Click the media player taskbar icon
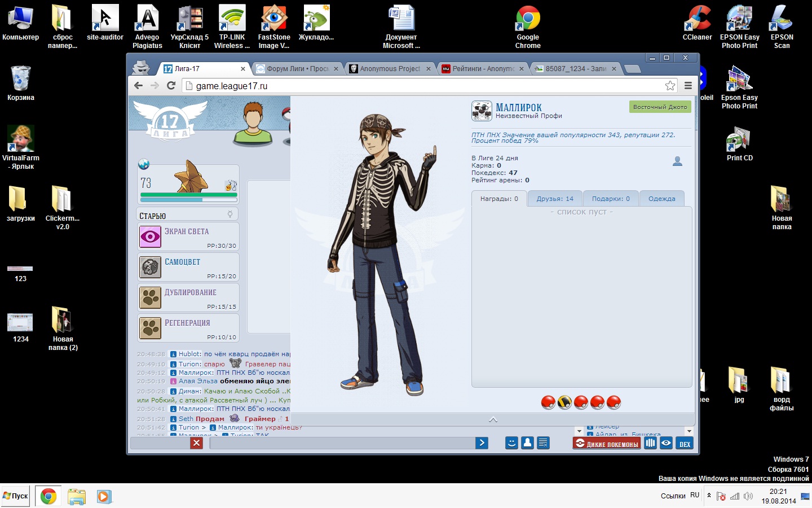Viewport: 812px width, 508px height. (x=104, y=497)
